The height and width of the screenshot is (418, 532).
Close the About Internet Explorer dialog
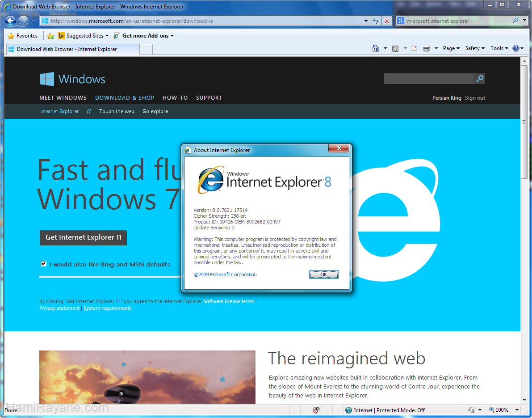point(339,148)
